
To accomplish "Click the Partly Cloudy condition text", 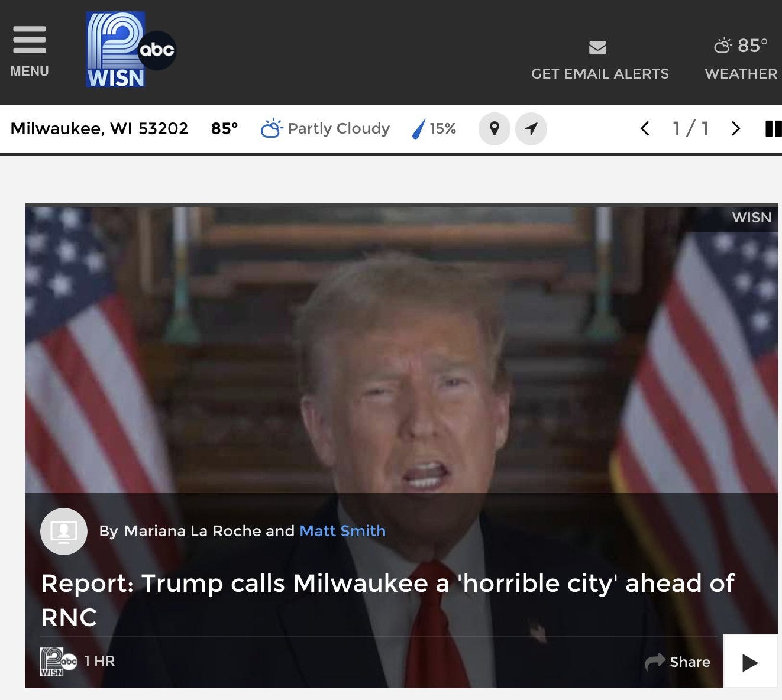I will [339, 128].
